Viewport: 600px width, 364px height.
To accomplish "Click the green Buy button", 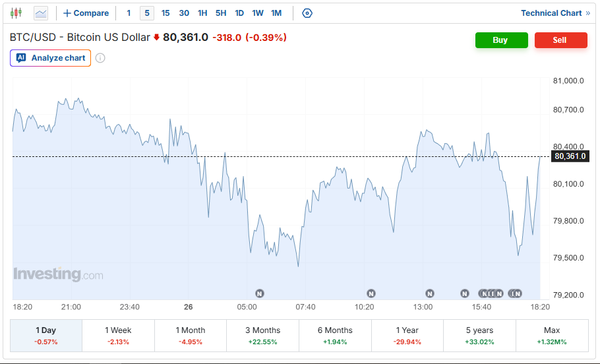I will 501,40.
